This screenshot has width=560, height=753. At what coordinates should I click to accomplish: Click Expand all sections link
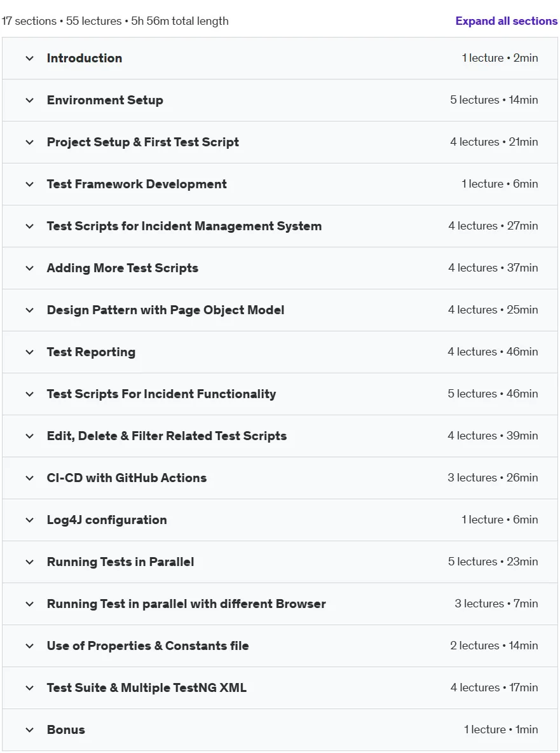[506, 21]
